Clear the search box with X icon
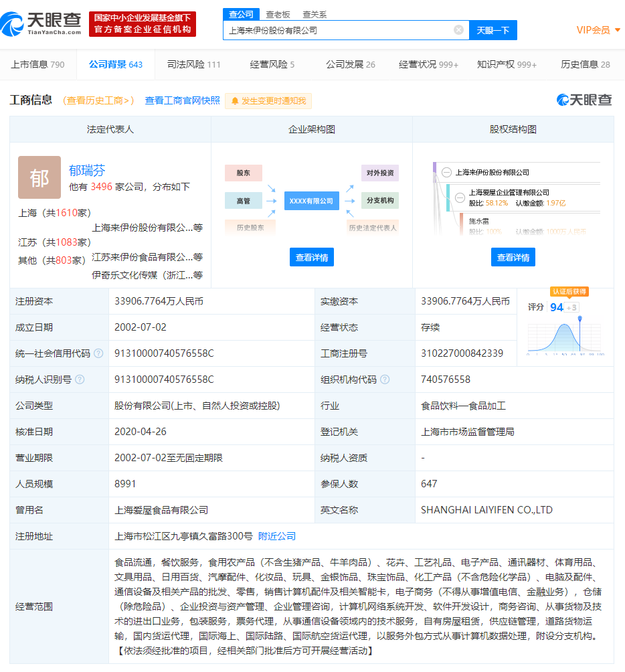The height and width of the screenshot is (672, 625). pos(458,29)
